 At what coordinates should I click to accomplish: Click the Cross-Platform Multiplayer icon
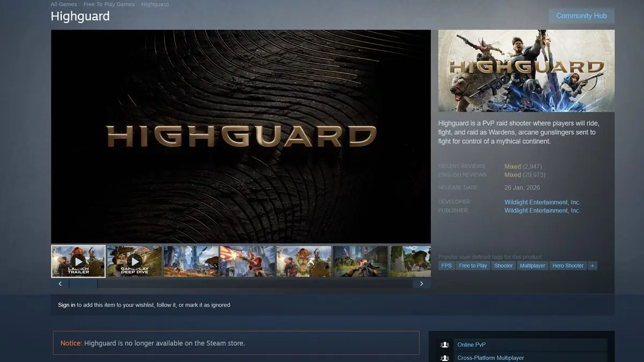point(445,358)
